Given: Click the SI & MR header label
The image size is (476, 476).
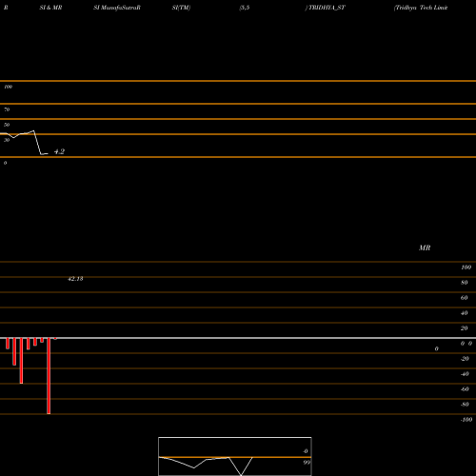Looking at the screenshot, I should coord(50,8).
